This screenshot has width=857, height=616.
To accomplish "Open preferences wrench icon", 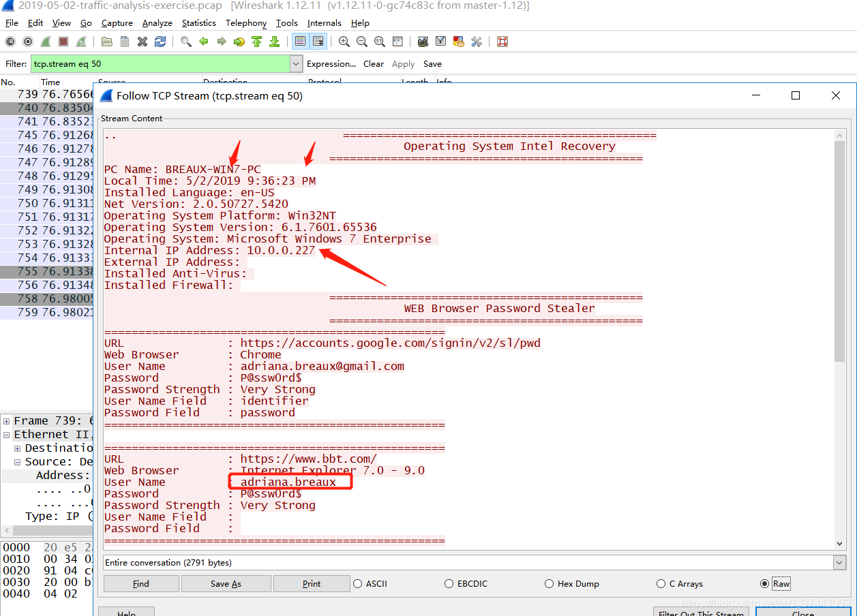I will pos(477,42).
